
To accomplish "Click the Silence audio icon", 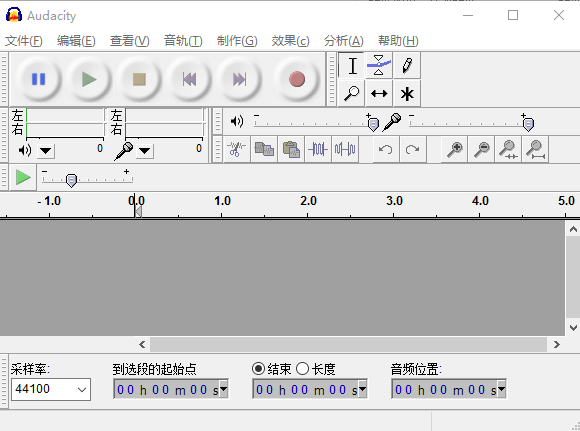I will [345, 149].
